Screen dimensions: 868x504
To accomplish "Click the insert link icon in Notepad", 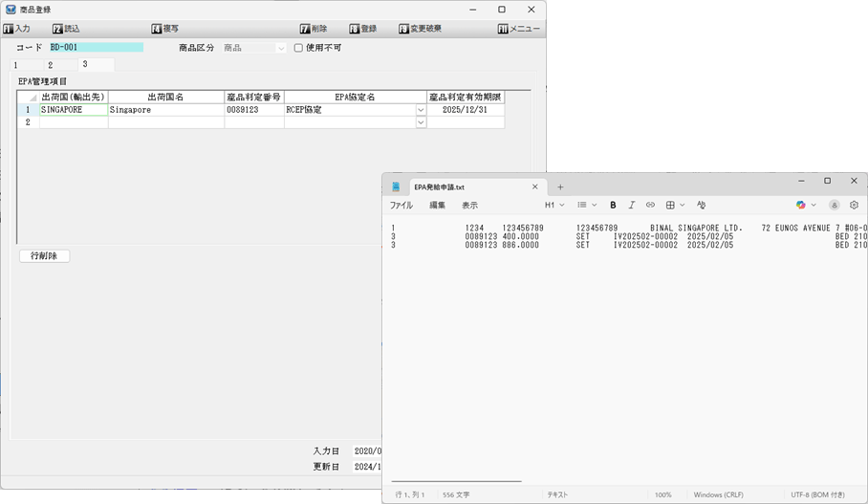I will click(650, 205).
